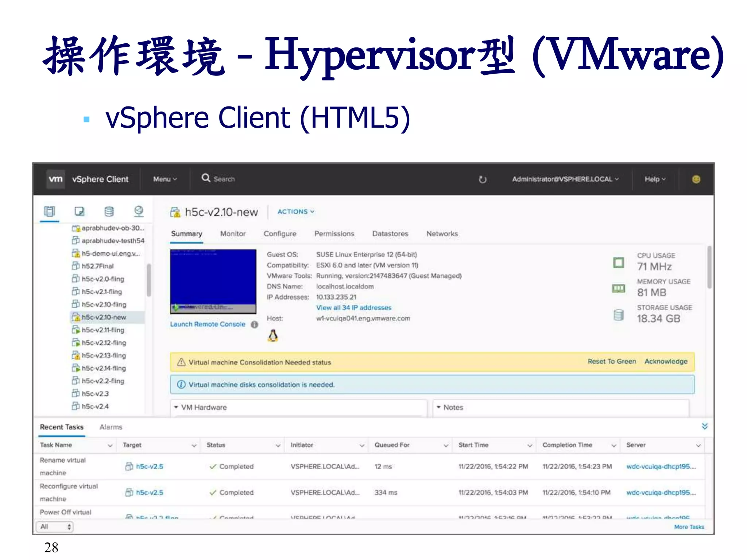Viewport: 747px width, 560px height.
Task: Click the yellow smiley feedback icon
Action: [x=696, y=179]
